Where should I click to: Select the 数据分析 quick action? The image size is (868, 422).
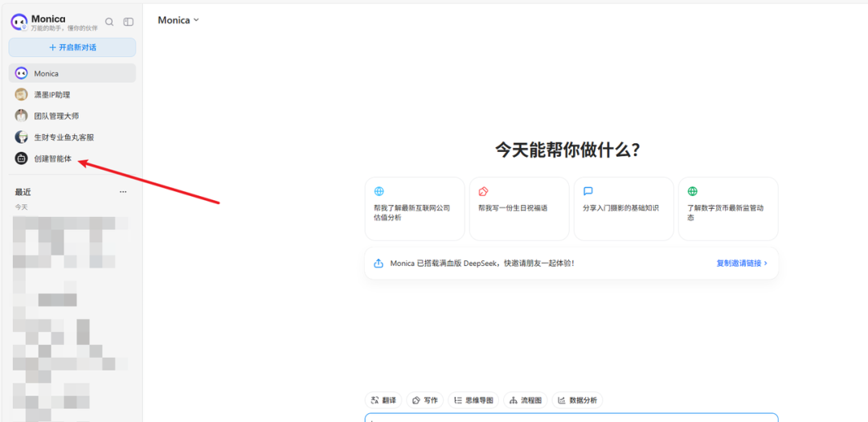[x=577, y=400]
